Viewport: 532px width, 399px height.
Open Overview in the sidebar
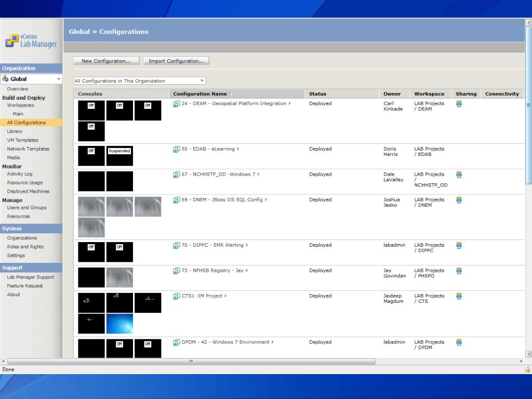pos(18,89)
